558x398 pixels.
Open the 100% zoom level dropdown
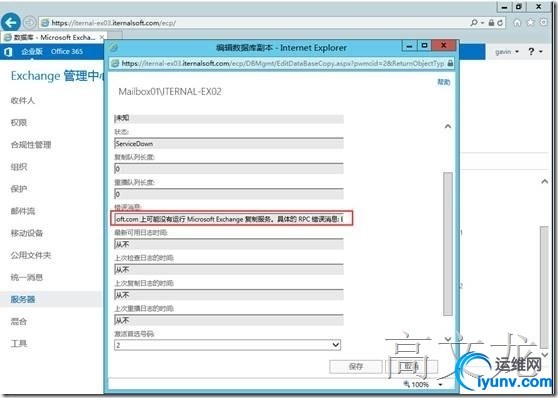coord(441,384)
